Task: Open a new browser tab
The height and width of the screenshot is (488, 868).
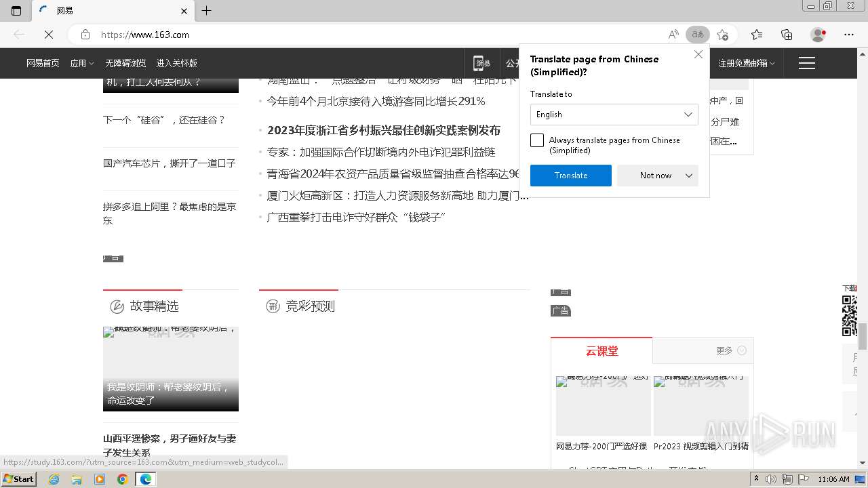Action: (207, 11)
